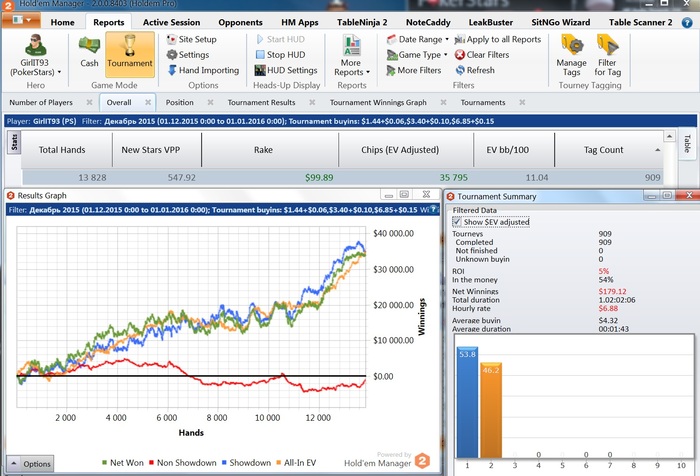Click the GirlIT93 hero avatar icon
This screenshot has height=476, width=700.
coord(35,45)
